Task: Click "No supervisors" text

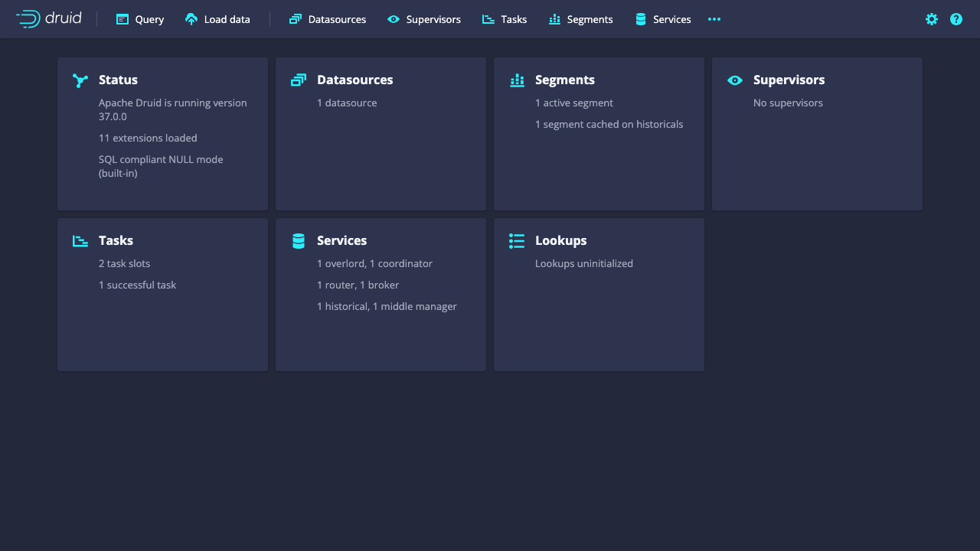Action: coord(788,103)
